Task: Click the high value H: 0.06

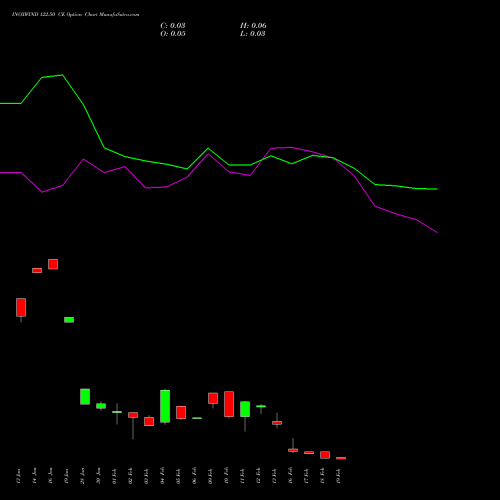Action: (253, 26)
